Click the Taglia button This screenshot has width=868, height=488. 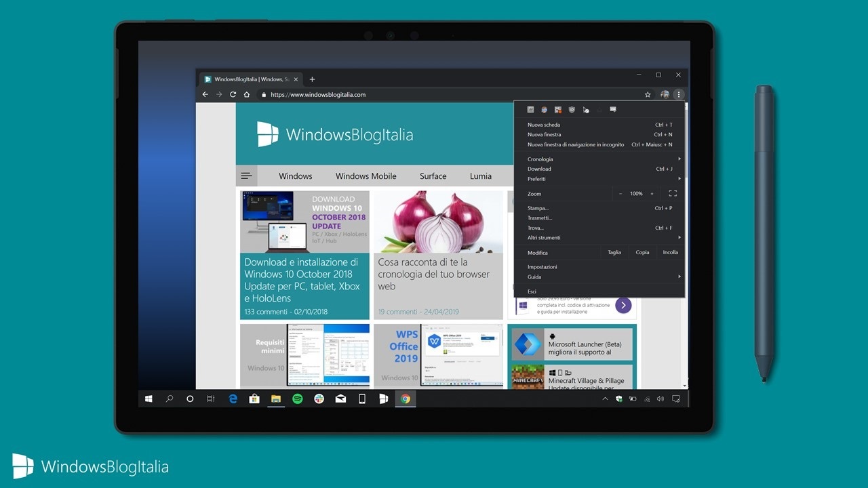pyautogui.click(x=614, y=252)
